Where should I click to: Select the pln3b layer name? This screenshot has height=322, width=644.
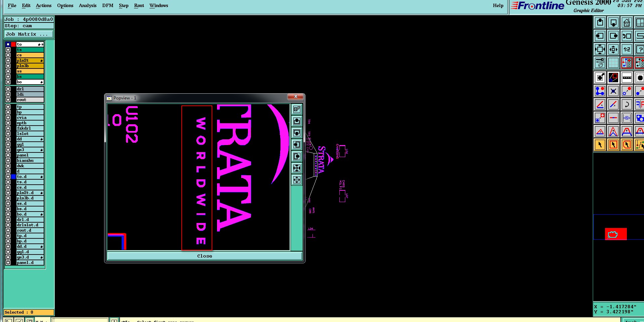[30, 66]
